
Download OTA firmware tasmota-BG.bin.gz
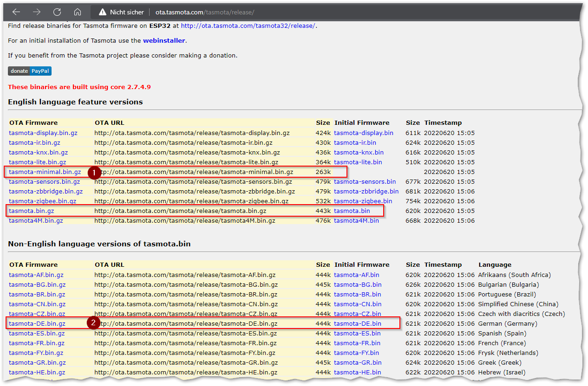tap(37, 285)
